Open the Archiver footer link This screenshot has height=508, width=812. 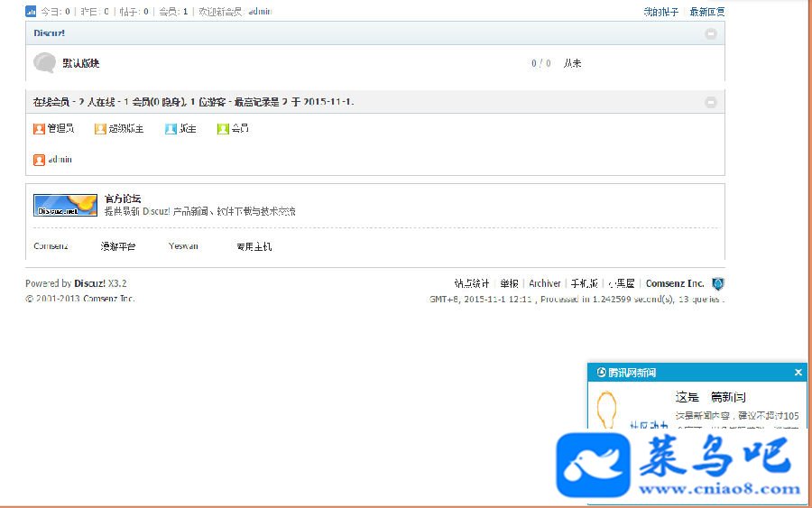coord(544,283)
